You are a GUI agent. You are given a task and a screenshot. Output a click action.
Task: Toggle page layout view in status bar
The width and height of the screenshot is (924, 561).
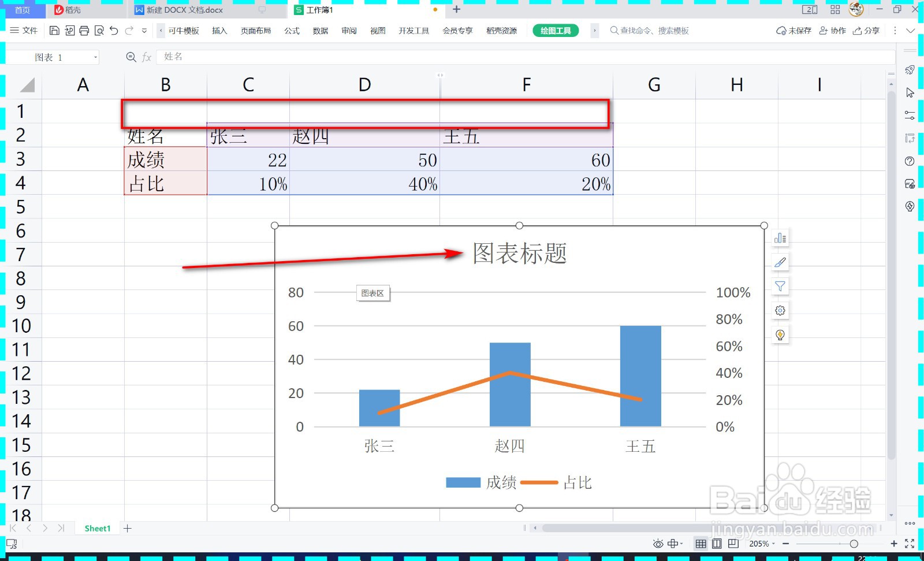717,543
